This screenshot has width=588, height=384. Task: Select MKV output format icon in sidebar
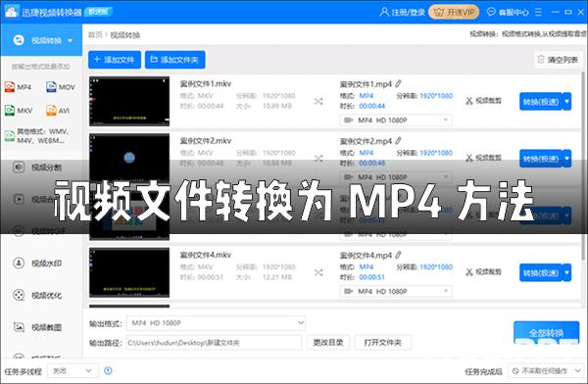click(19, 111)
